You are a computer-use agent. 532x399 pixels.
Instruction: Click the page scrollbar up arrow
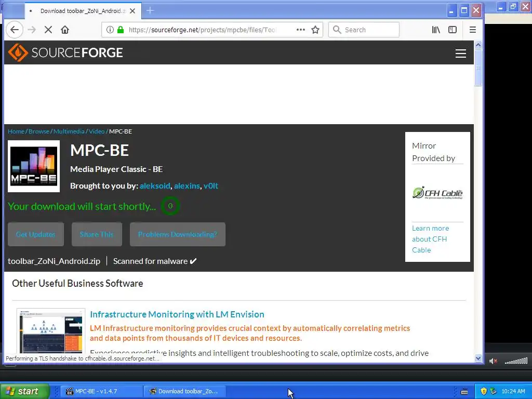click(478, 45)
